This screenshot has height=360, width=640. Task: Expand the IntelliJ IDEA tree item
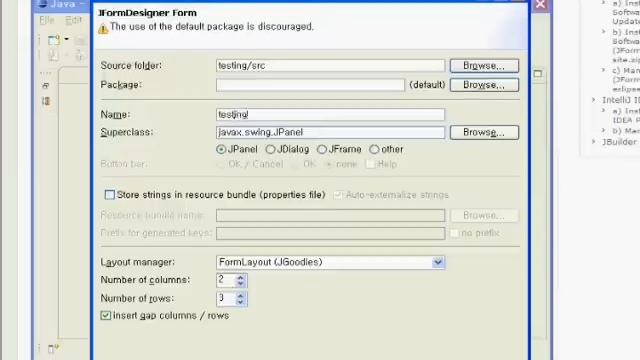click(x=594, y=100)
